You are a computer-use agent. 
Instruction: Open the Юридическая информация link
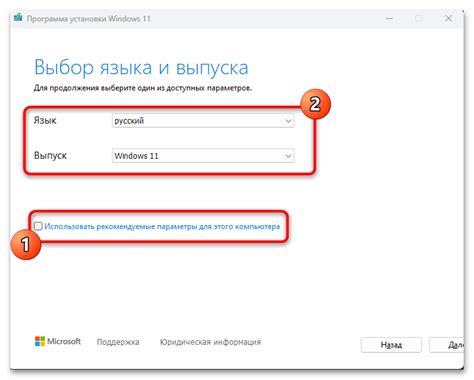coord(210,342)
